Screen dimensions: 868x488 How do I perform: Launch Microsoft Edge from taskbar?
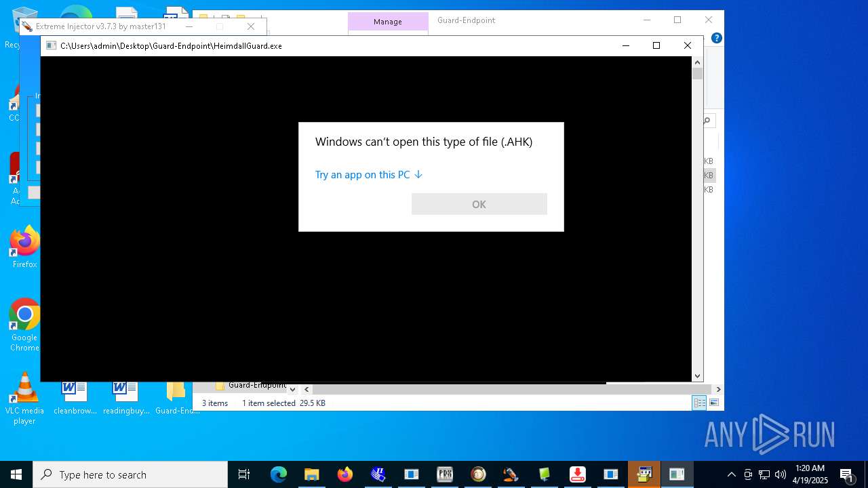click(279, 474)
